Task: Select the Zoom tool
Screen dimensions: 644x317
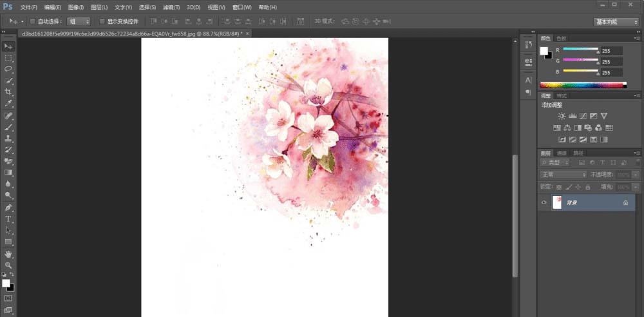Action: click(x=8, y=265)
